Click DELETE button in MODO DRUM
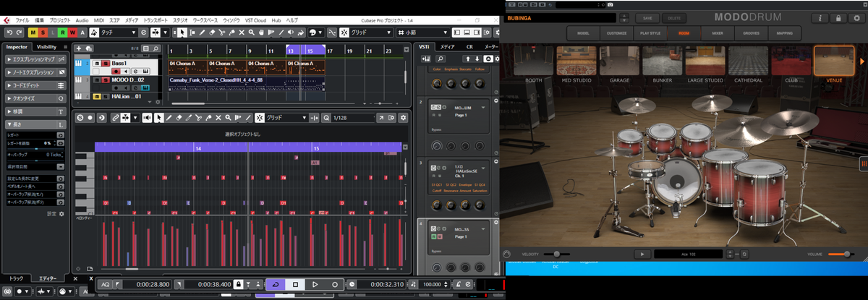The height and width of the screenshot is (300, 868). [674, 17]
